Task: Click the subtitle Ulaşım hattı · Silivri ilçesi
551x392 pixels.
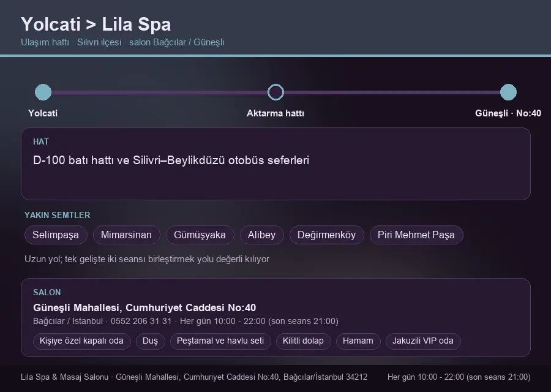Action: (x=122, y=42)
